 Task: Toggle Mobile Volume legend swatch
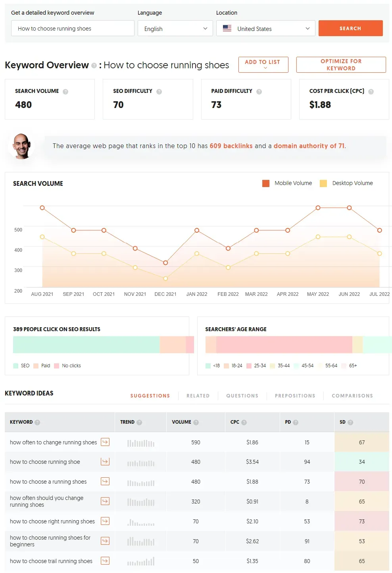pos(266,183)
